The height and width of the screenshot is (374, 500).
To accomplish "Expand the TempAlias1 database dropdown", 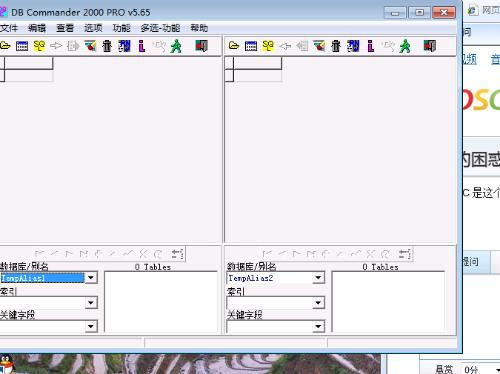I will pos(91,278).
